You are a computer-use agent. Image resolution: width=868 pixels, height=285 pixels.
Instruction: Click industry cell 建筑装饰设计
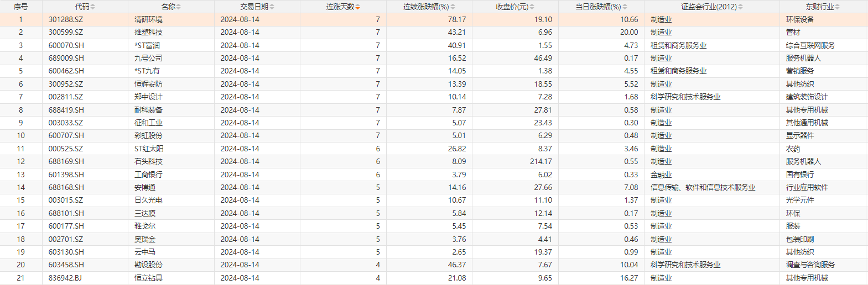[807, 97]
